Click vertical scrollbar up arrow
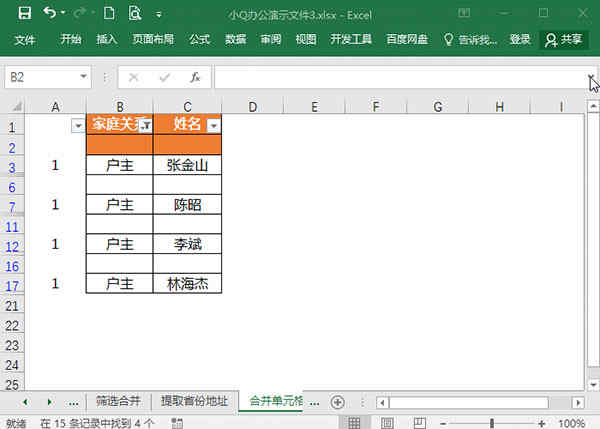This screenshot has height=429, width=600. pos(593,106)
